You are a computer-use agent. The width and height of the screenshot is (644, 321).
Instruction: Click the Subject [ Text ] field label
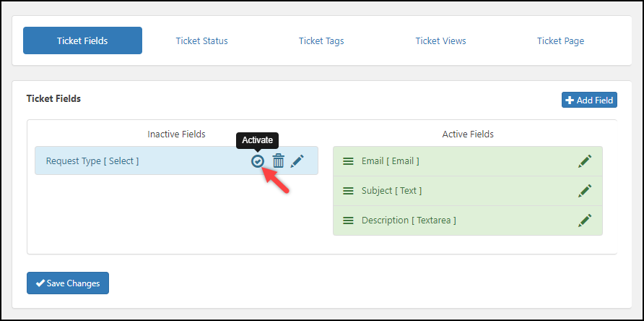[x=391, y=191]
